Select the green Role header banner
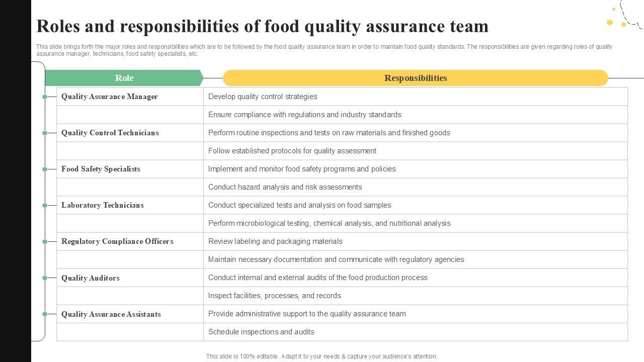The image size is (644, 362). coord(124,78)
